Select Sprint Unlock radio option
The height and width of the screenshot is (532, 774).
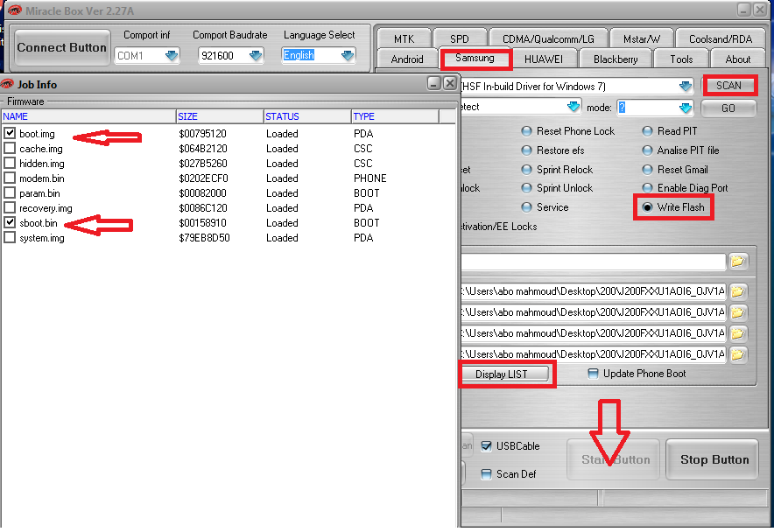[527, 188]
